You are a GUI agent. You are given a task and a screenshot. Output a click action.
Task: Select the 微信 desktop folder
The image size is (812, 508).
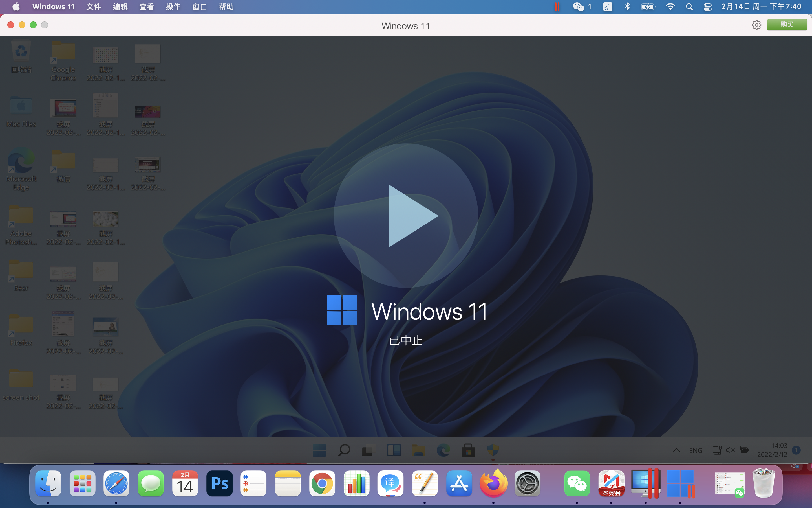(63, 166)
